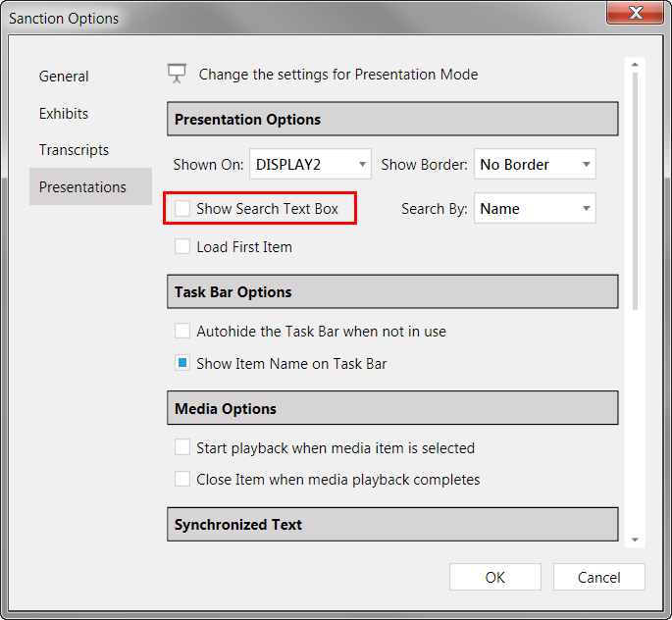672x620 pixels.
Task: Check the Load First Item option
Action: click(182, 247)
